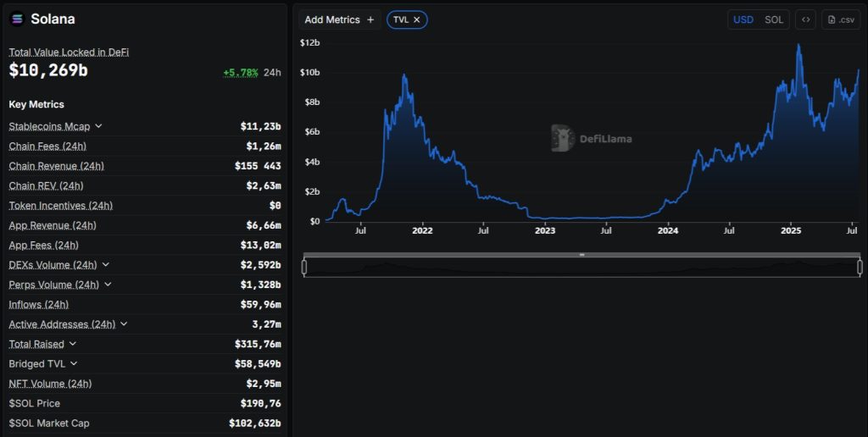Click the App Fees (24h) label
This screenshot has height=437, width=868.
(44, 245)
